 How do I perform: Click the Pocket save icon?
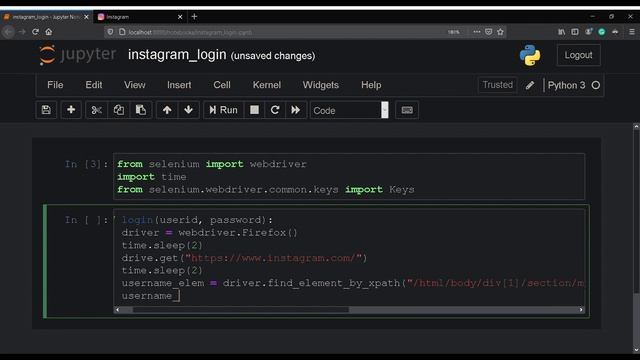coord(489,32)
